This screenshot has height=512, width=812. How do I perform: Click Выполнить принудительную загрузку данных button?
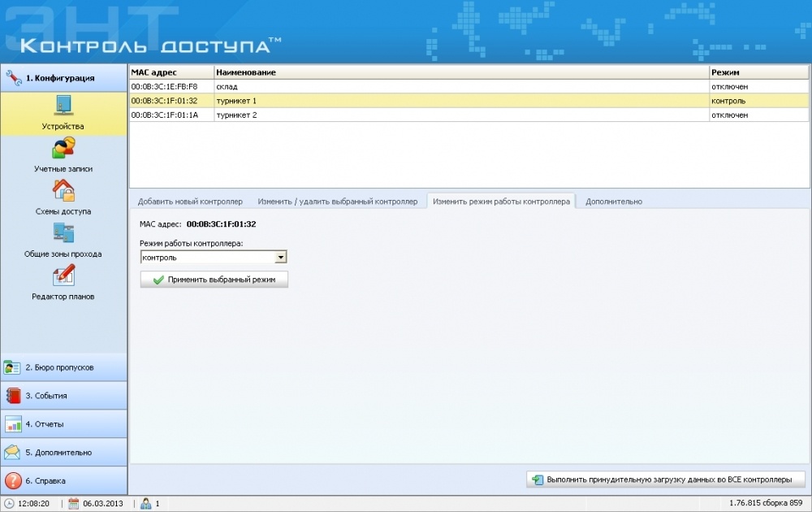(x=666, y=479)
